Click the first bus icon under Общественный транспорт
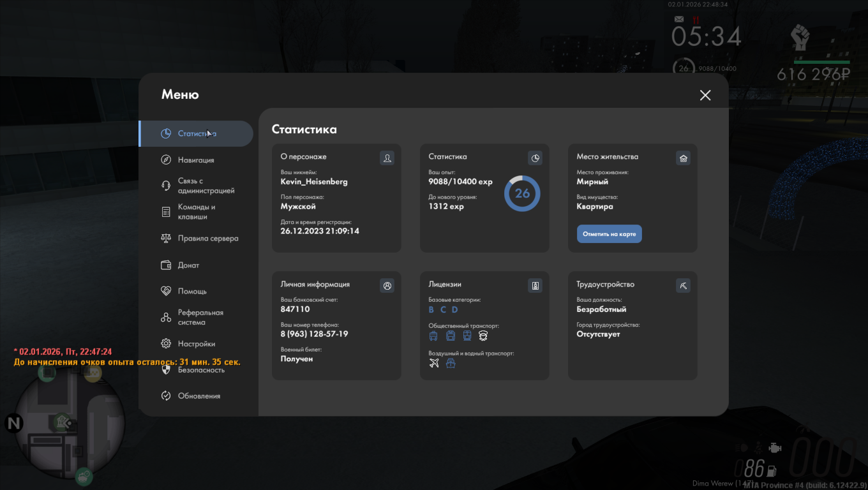This screenshot has height=490, width=868. coord(434,336)
